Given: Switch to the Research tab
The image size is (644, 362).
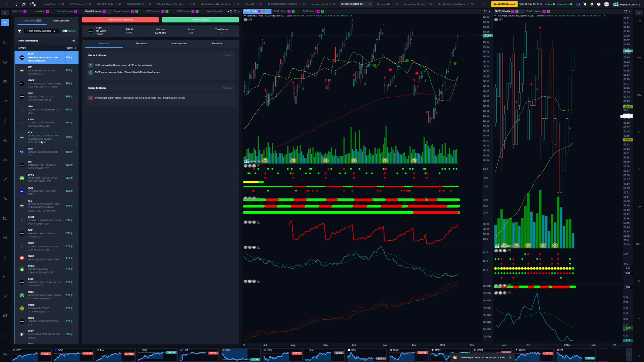Looking at the screenshot, I should click(x=217, y=44).
